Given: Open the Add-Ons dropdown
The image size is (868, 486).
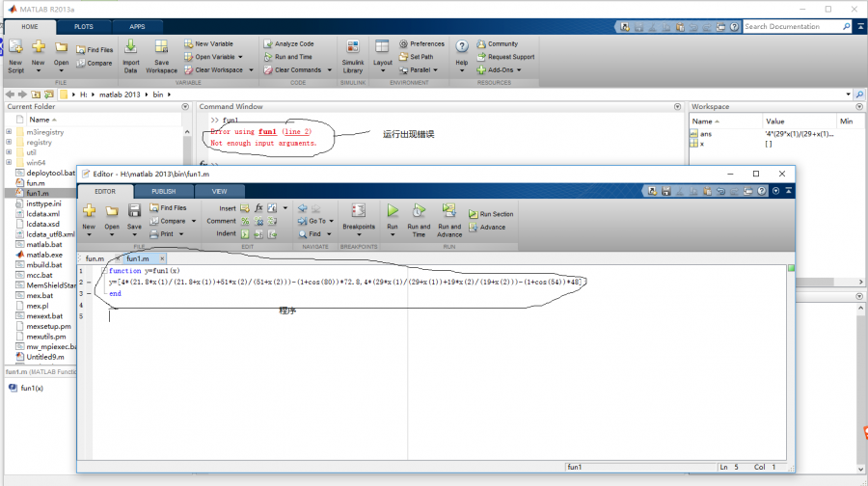Looking at the screenshot, I should (x=519, y=70).
